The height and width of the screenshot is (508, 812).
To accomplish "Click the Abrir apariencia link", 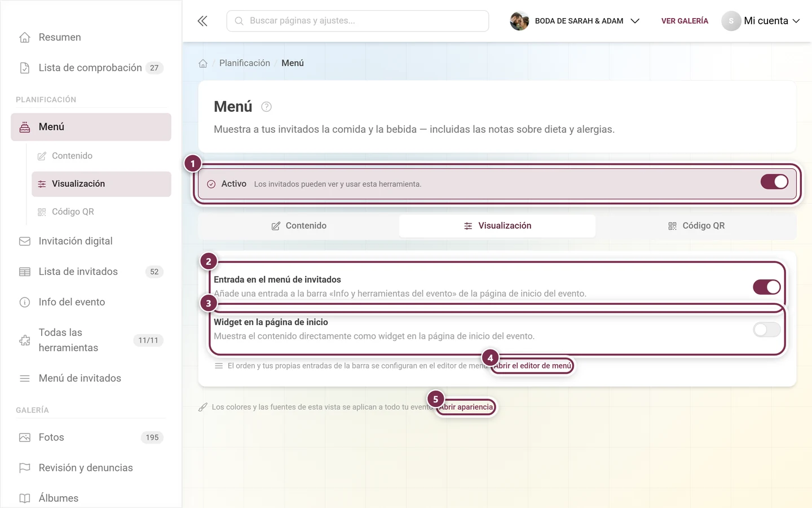I will point(466,407).
